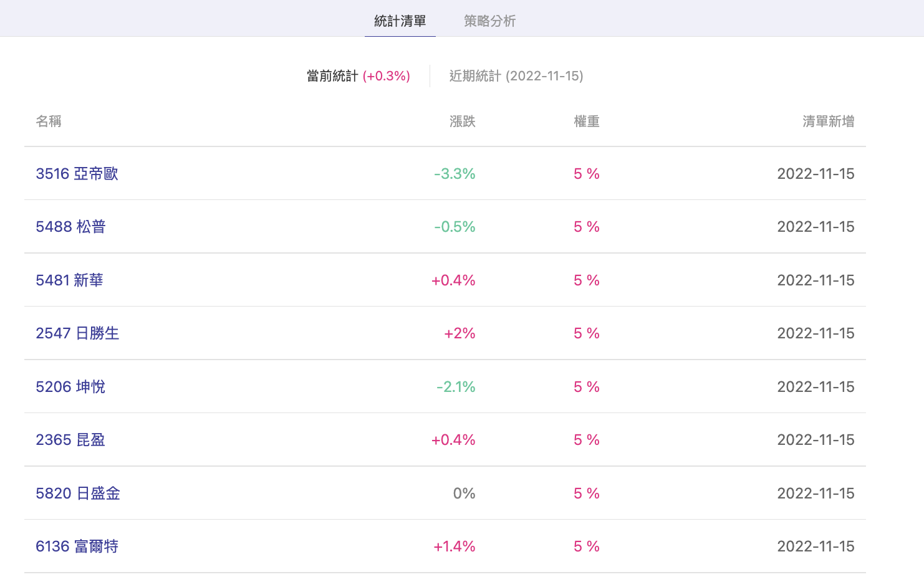The width and height of the screenshot is (924, 577).
Task: Open stock 3516 亞帝歐
Action: pos(77,174)
